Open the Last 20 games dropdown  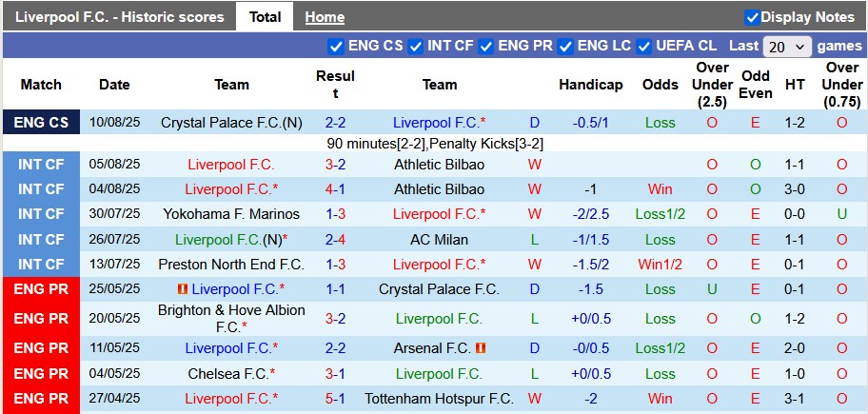pyautogui.click(x=787, y=46)
